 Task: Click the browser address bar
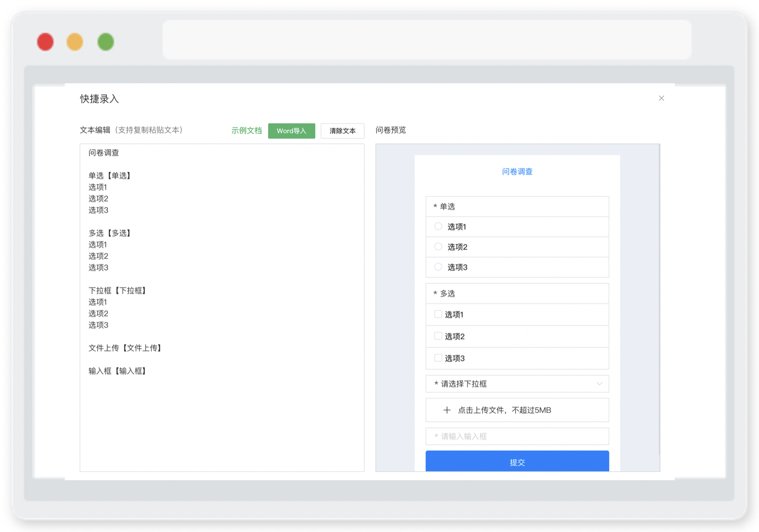click(427, 40)
